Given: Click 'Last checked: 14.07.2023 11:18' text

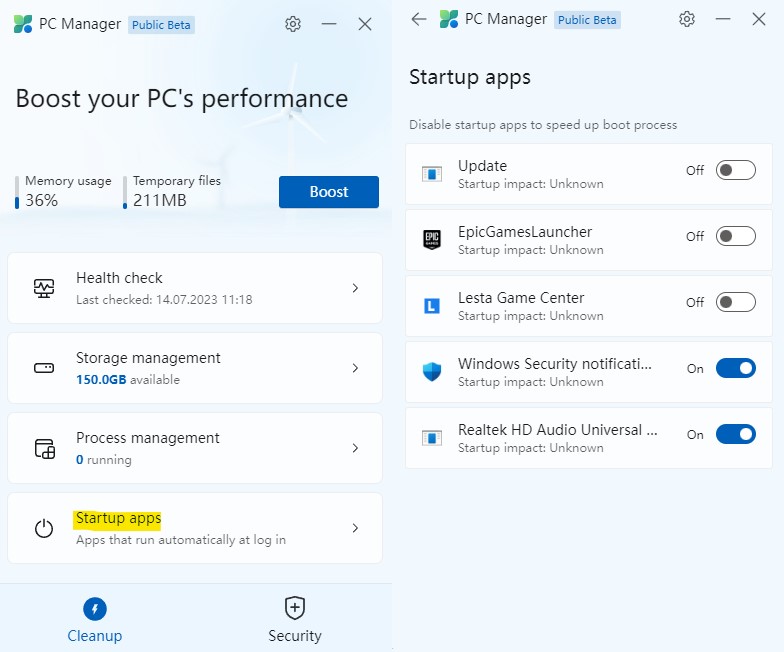Looking at the screenshot, I should coord(164,300).
